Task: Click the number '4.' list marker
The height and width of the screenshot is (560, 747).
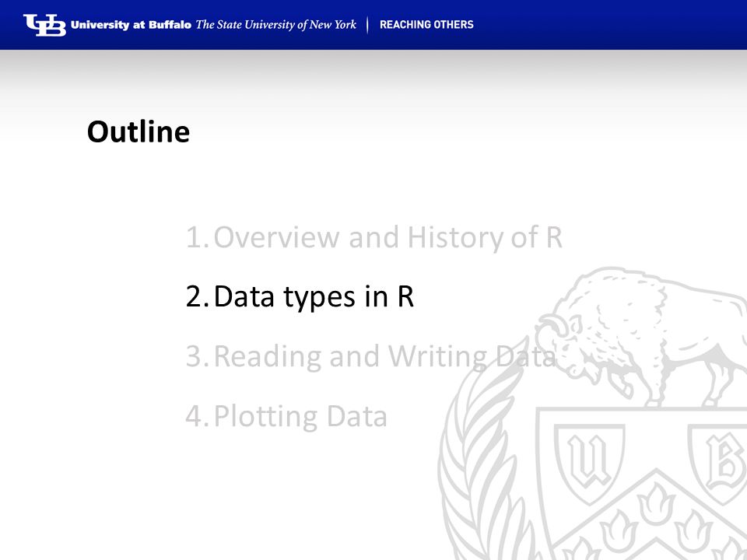Action: coord(197,416)
